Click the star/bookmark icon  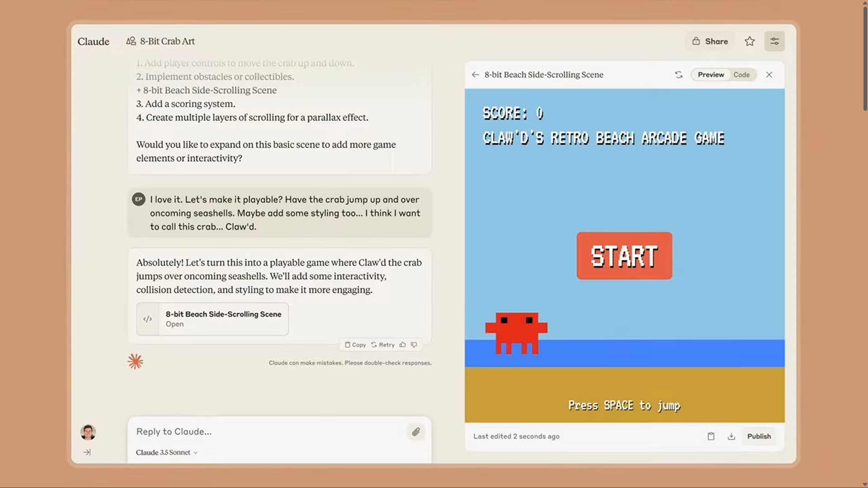750,41
